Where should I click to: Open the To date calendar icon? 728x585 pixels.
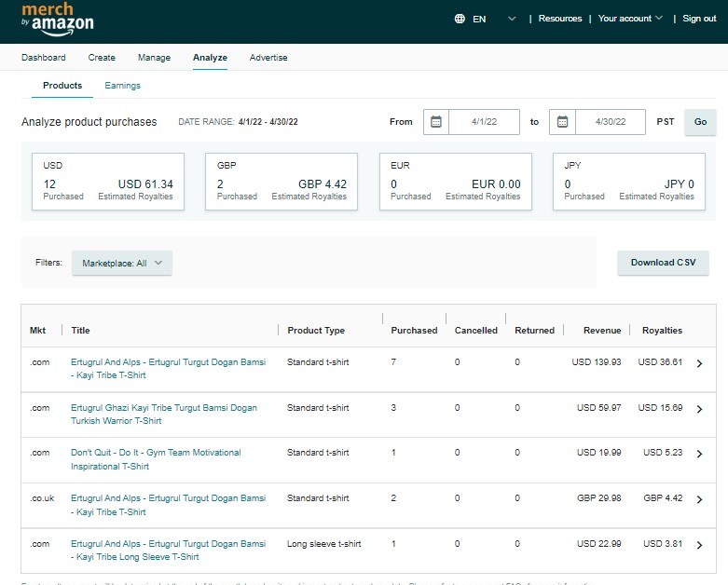pyautogui.click(x=562, y=122)
